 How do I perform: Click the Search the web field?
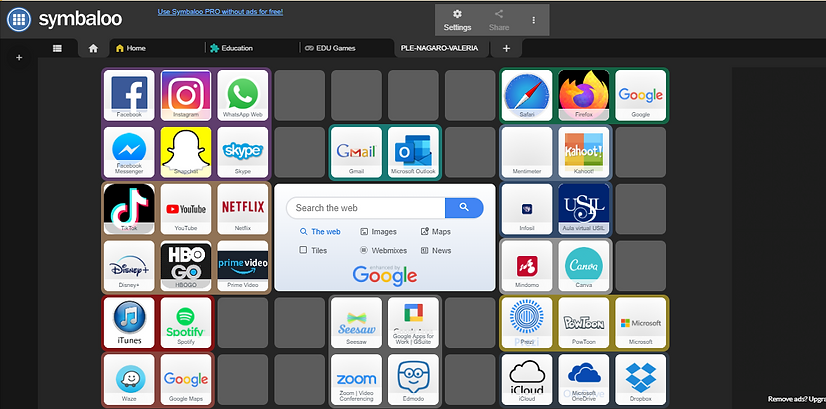point(366,208)
